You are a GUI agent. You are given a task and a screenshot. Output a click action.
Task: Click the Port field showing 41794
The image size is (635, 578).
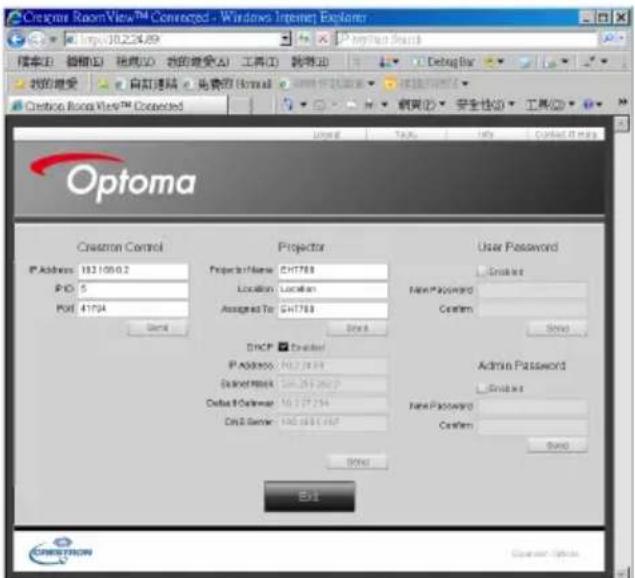133,309
